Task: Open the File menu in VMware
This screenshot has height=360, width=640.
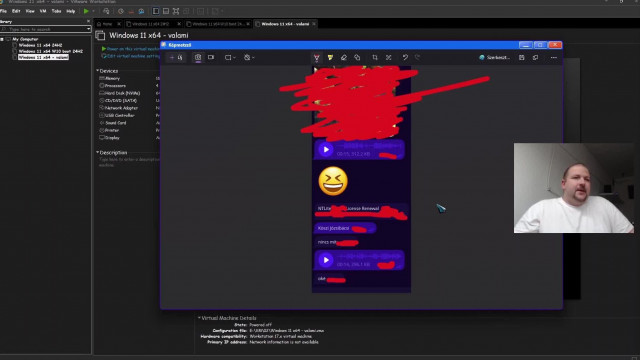Action: [4, 11]
